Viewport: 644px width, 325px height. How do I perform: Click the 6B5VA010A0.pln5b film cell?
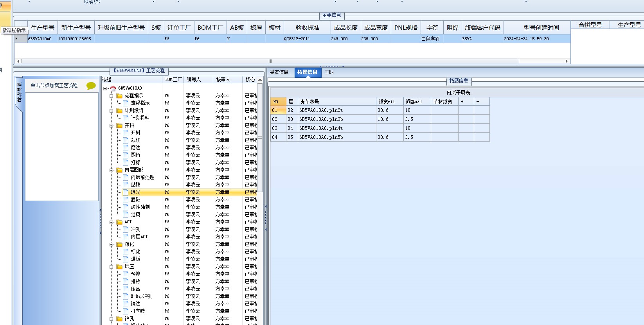pyautogui.click(x=337, y=137)
